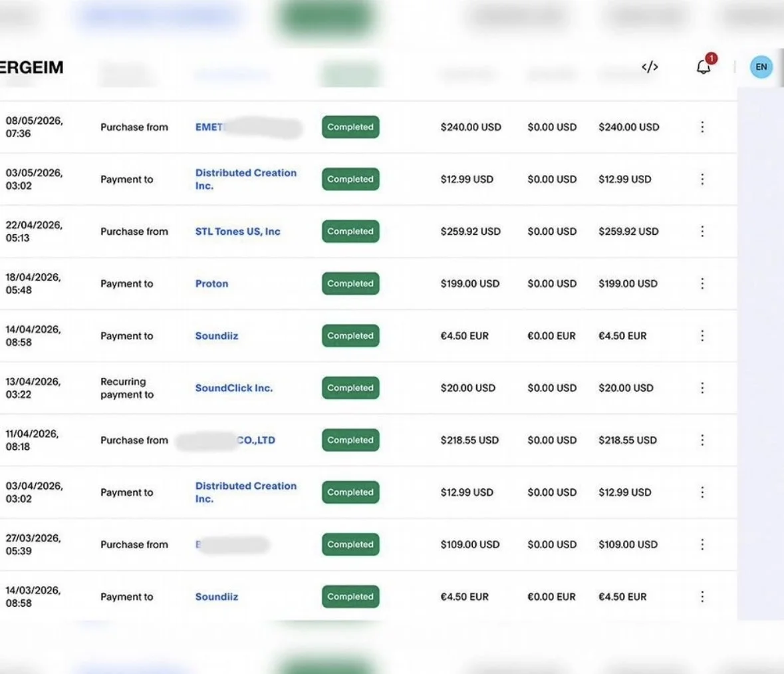Open the Soundiiz link dated 14/04/2026
The width and height of the screenshot is (784, 674).
click(217, 336)
